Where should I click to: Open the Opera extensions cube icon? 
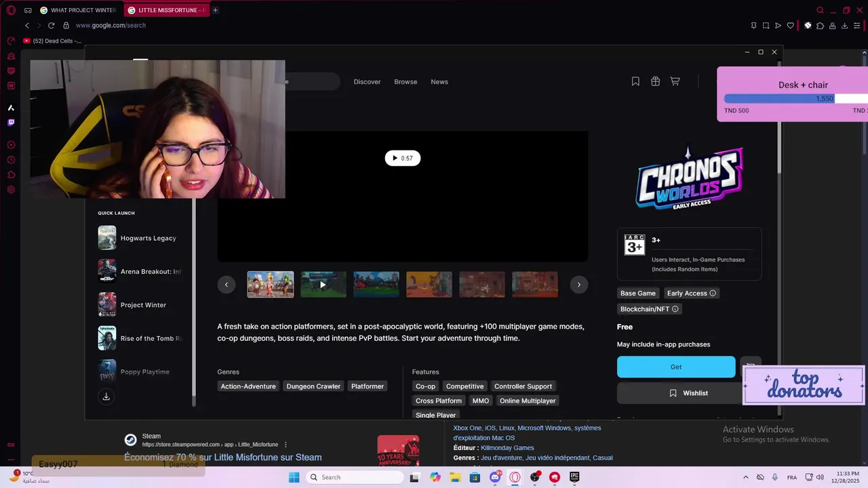pos(820,26)
